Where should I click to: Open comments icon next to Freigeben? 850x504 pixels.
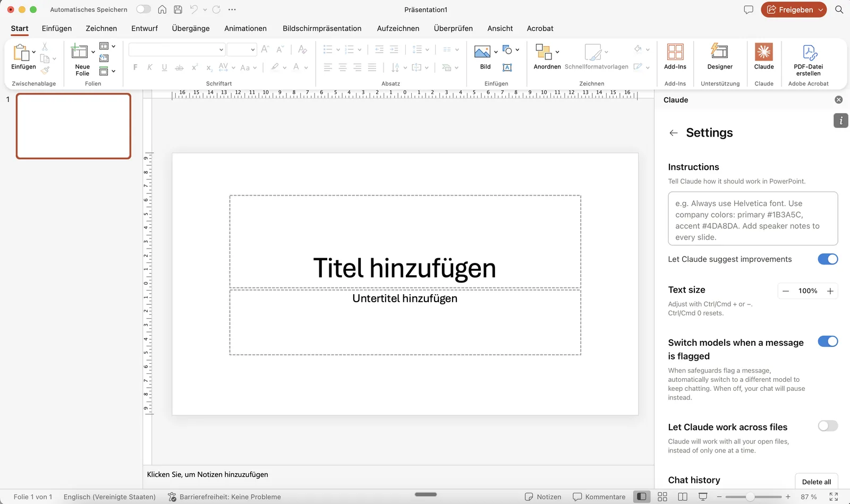pos(748,10)
